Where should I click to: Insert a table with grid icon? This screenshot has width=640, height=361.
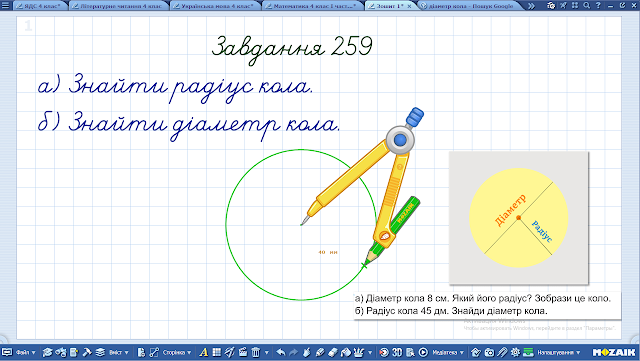pyautogui.click(x=216, y=352)
